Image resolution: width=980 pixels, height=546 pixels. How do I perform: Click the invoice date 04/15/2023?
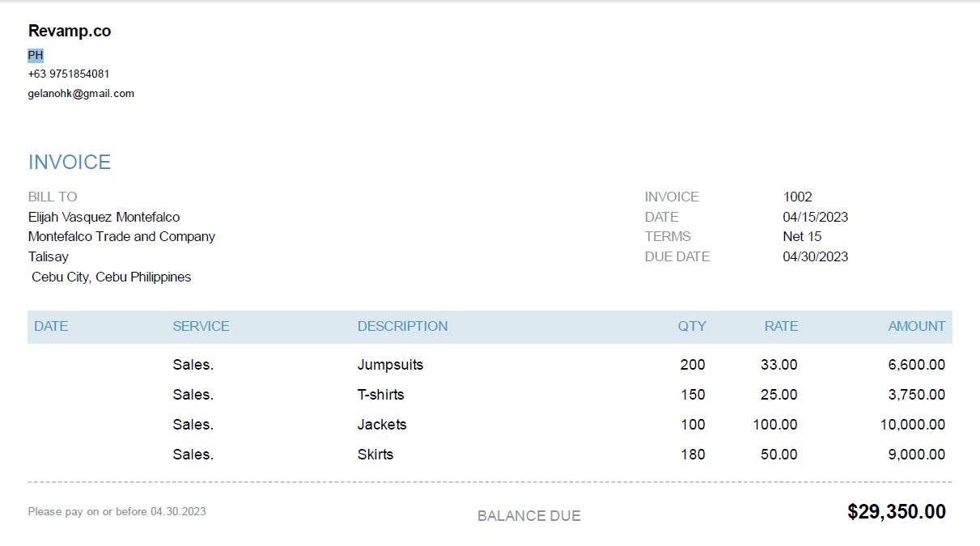click(x=815, y=217)
